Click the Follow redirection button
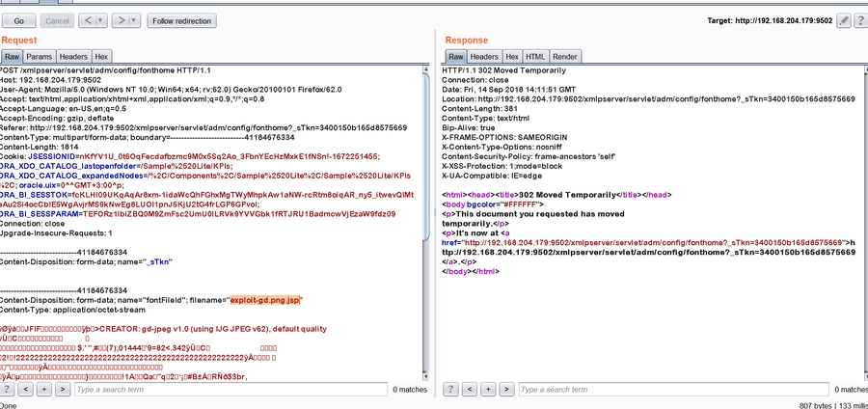The width and height of the screenshot is (868, 409). (x=182, y=20)
